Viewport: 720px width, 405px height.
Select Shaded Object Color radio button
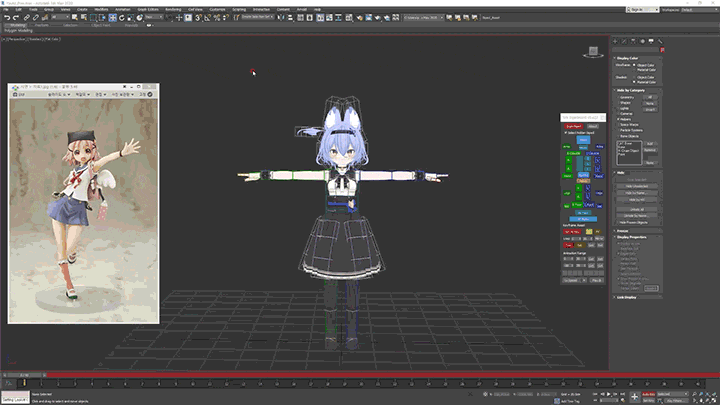[634, 77]
